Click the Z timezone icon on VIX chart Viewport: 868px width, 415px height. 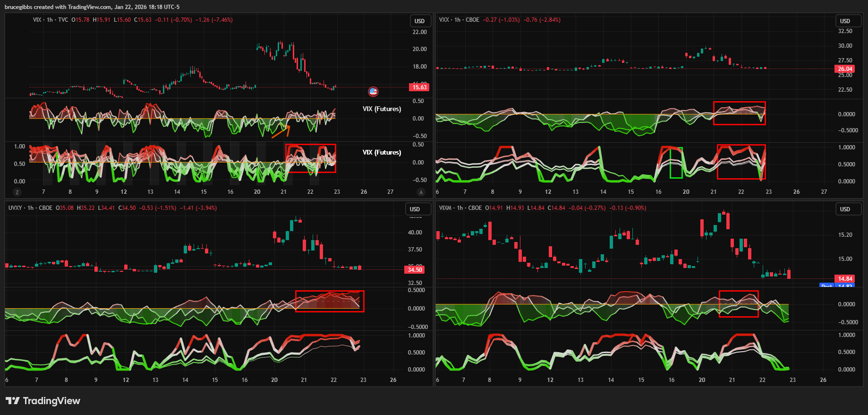point(17,192)
